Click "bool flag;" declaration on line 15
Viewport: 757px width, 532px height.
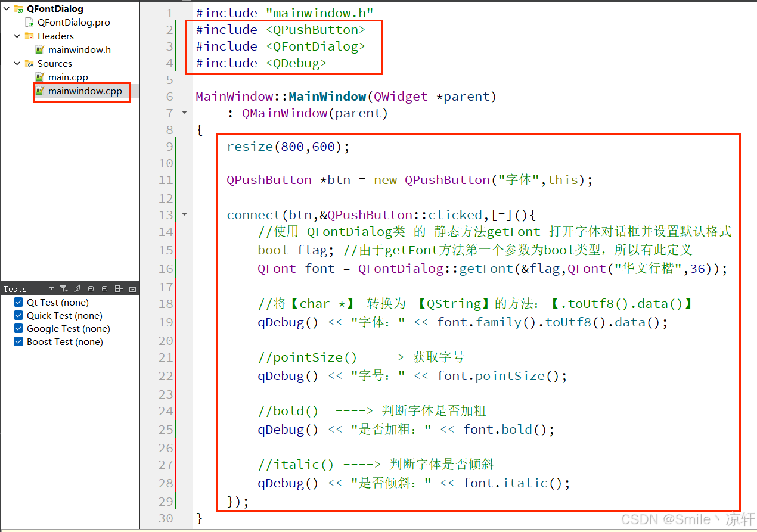point(296,250)
